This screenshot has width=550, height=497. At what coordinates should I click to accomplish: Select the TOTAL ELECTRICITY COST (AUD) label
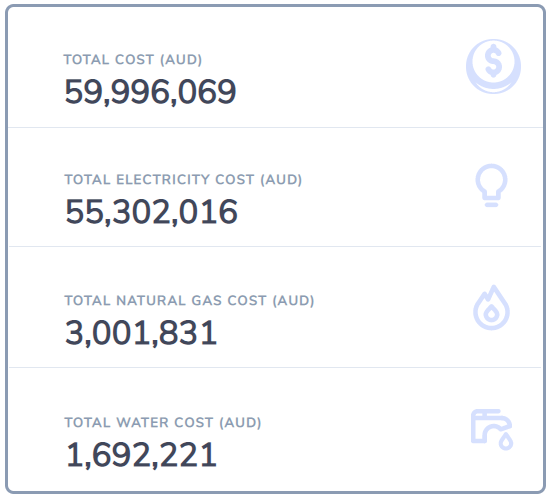point(183,180)
